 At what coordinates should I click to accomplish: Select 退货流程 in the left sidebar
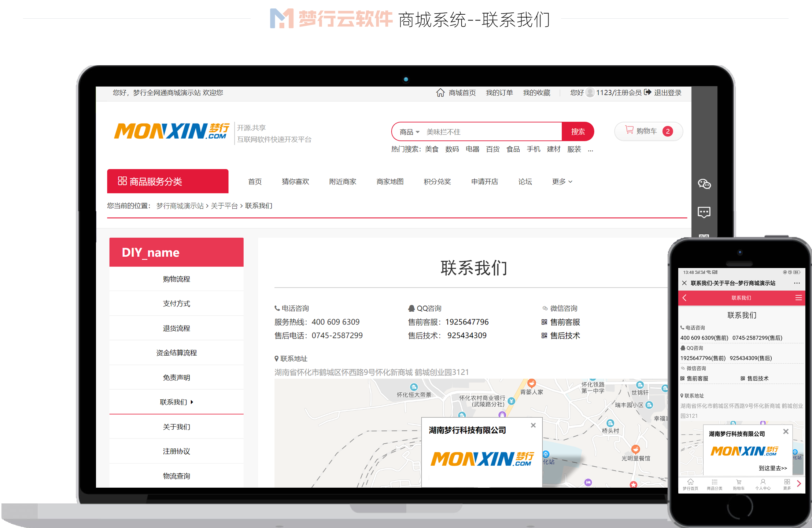(176, 328)
